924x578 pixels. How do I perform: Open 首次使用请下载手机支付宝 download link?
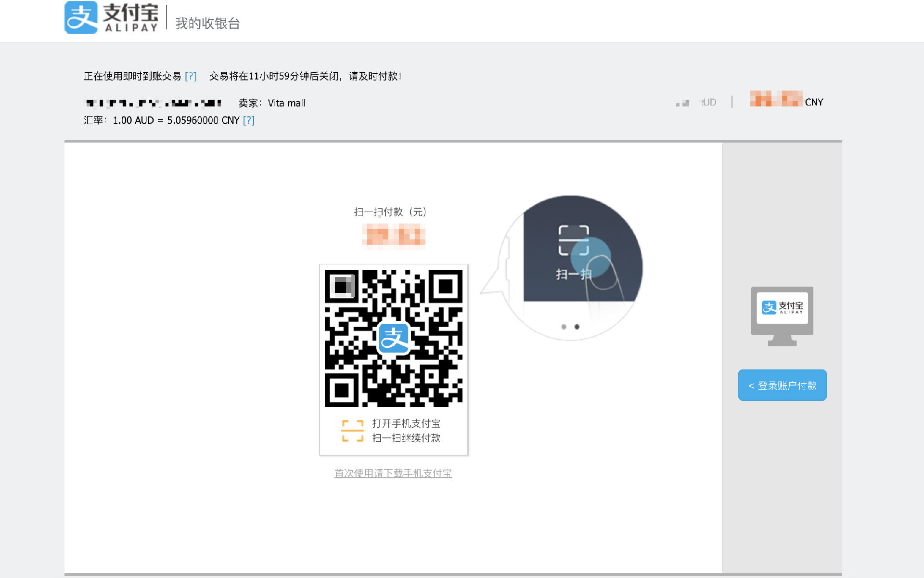tap(393, 473)
